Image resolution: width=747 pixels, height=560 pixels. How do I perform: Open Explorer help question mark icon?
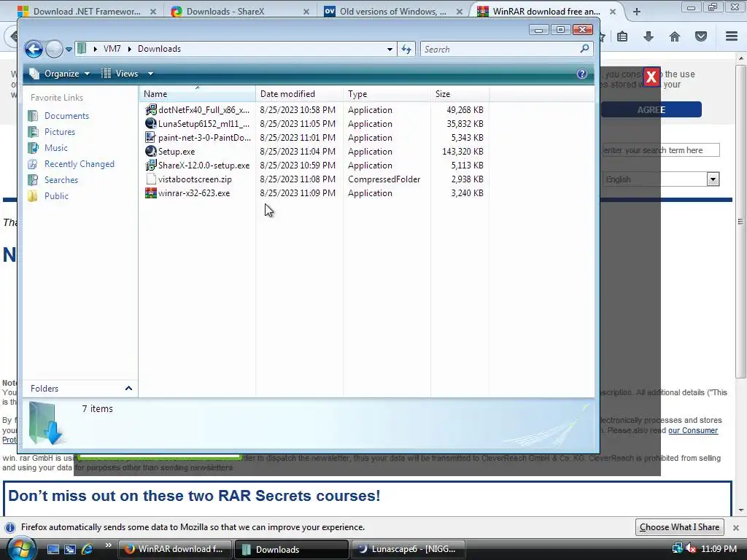click(x=581, y=74)
